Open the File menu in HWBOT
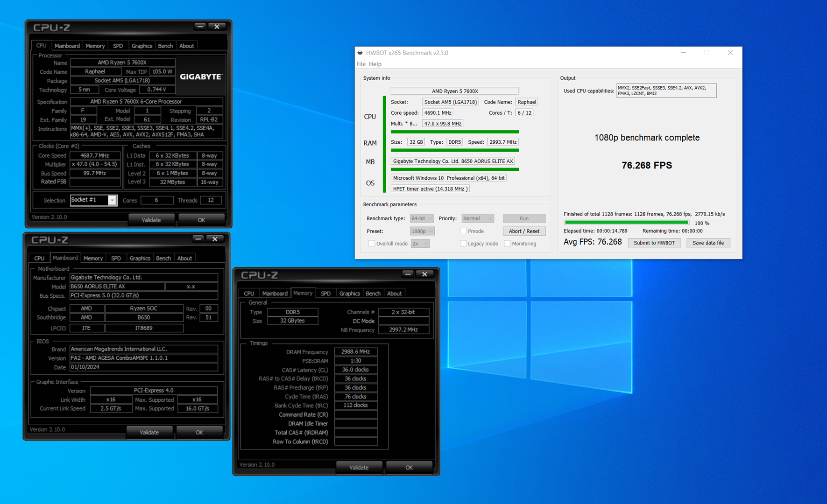Image resolution: width=827 pixels, height=504 pixels. point(361,64)
